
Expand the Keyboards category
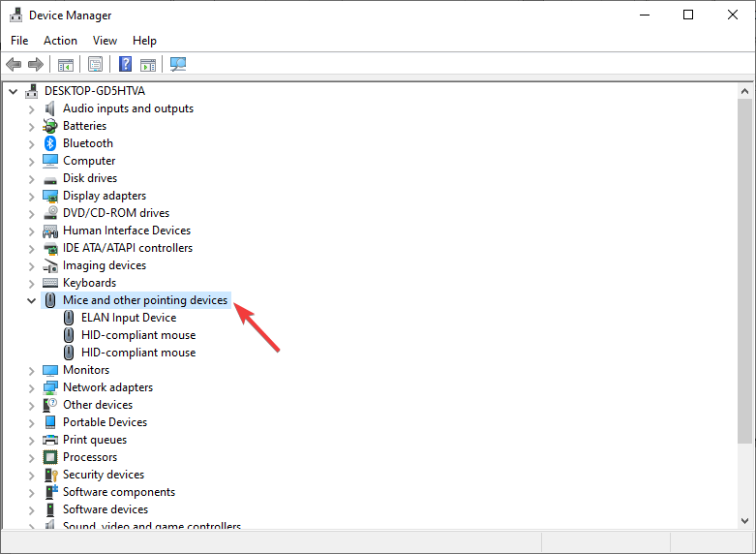click(x=31, y=284)
